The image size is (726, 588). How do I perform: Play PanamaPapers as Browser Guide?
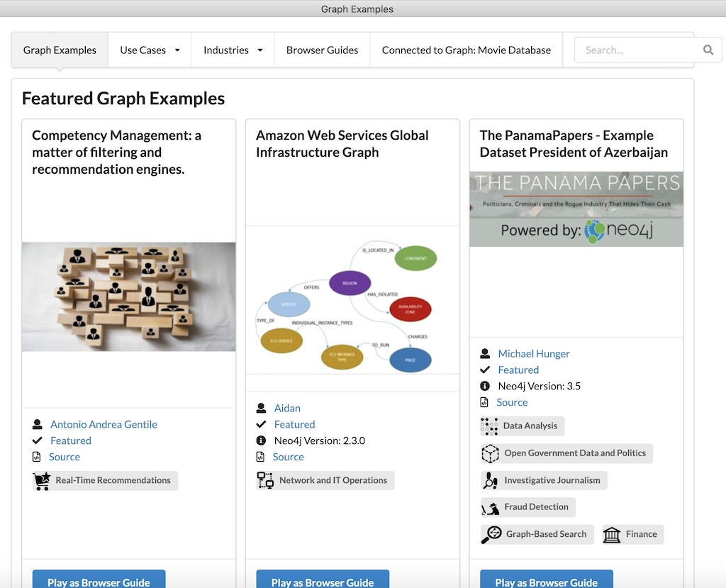pyautogui.click(x=547, y=581)
